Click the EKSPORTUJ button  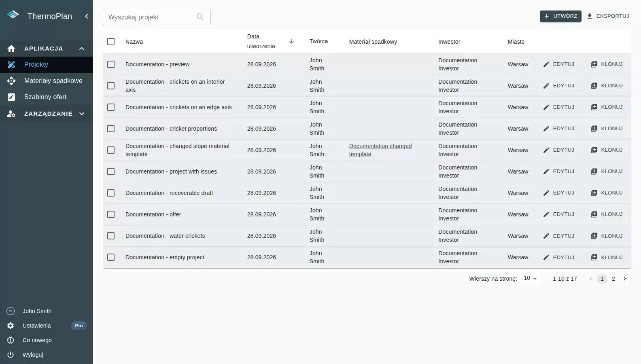click(x=608, y=16)
